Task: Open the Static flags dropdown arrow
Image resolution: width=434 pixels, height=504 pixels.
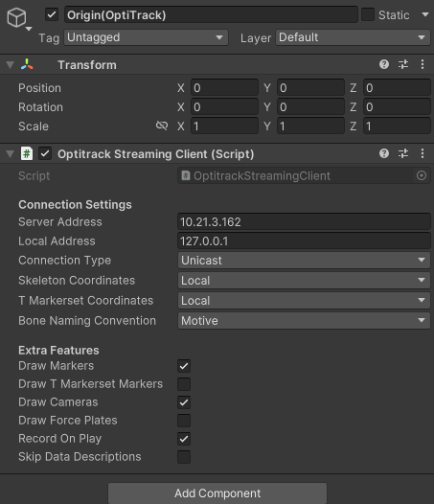Action: [x=425, y=14]
